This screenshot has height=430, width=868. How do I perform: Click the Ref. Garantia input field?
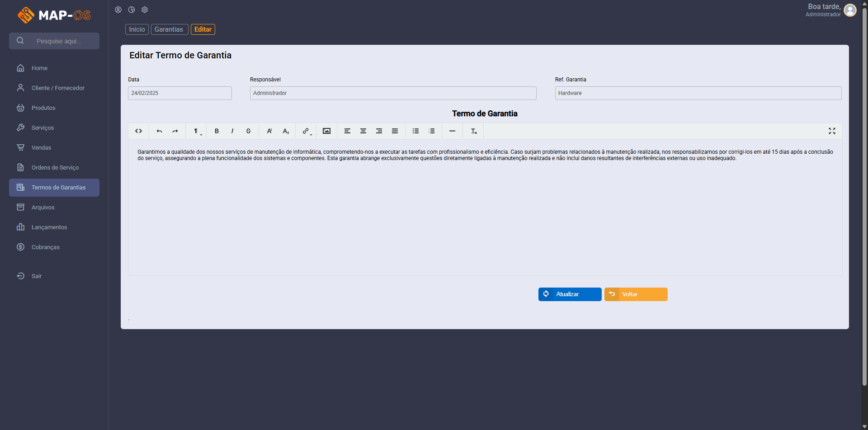(x=698, y=93)
